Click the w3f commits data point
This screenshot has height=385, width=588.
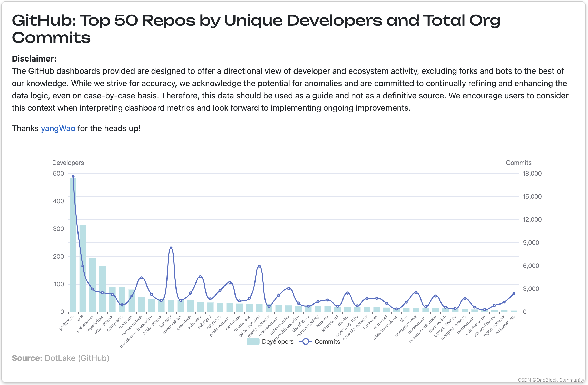click(83, 266)
